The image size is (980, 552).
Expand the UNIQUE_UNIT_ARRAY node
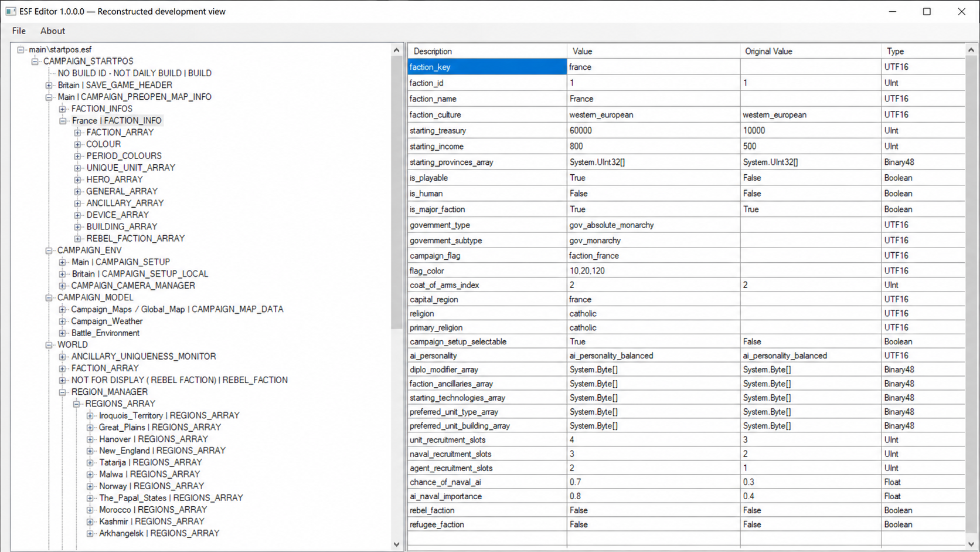(x=77, y=168)
